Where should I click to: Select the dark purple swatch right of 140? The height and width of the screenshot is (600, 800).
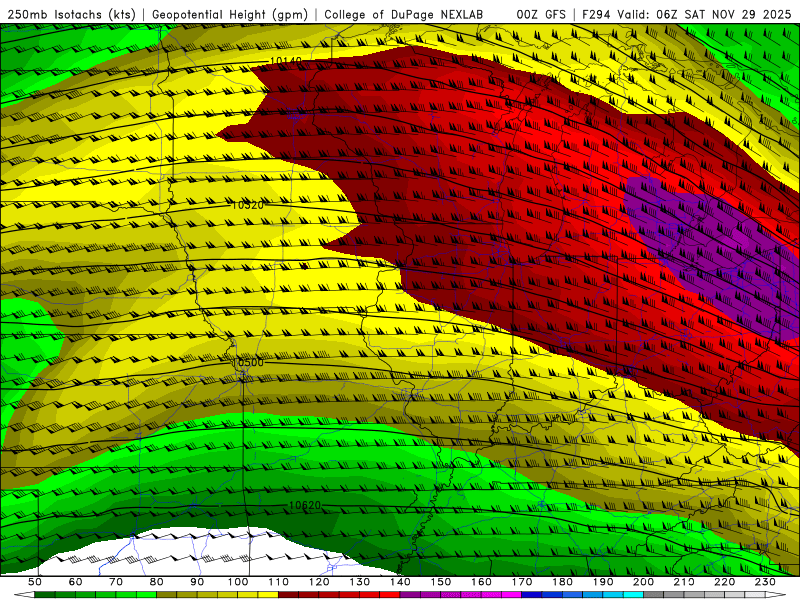click(410, 595)
